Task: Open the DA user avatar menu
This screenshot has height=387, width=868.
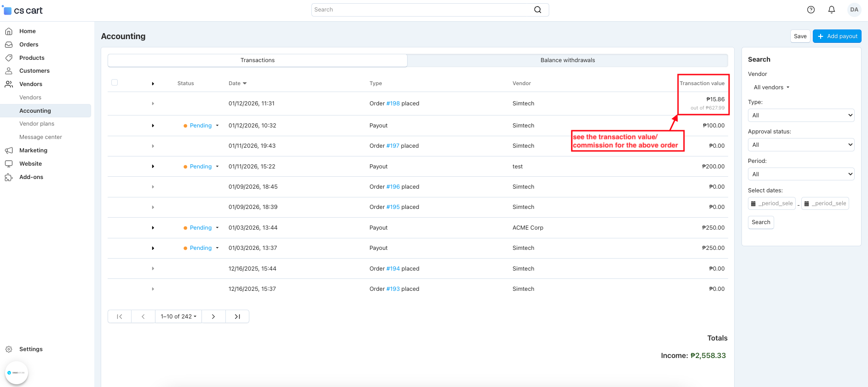Action: click(854, 10)
